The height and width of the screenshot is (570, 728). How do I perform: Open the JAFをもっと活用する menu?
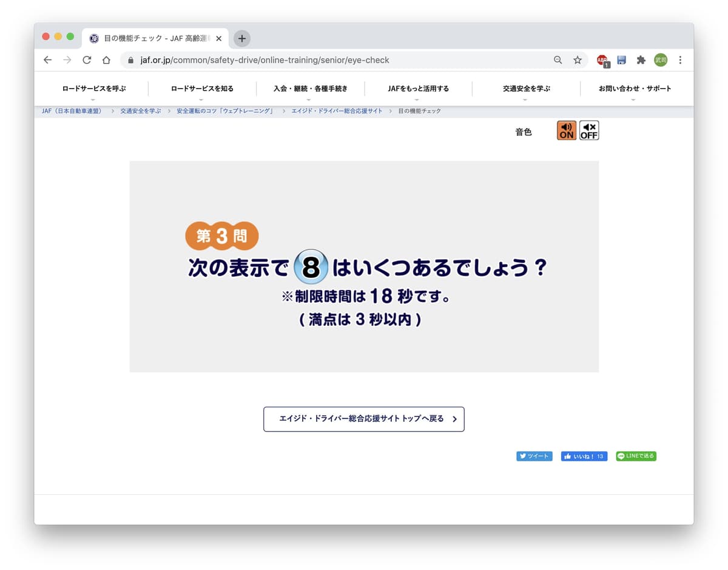pos(418,89)
